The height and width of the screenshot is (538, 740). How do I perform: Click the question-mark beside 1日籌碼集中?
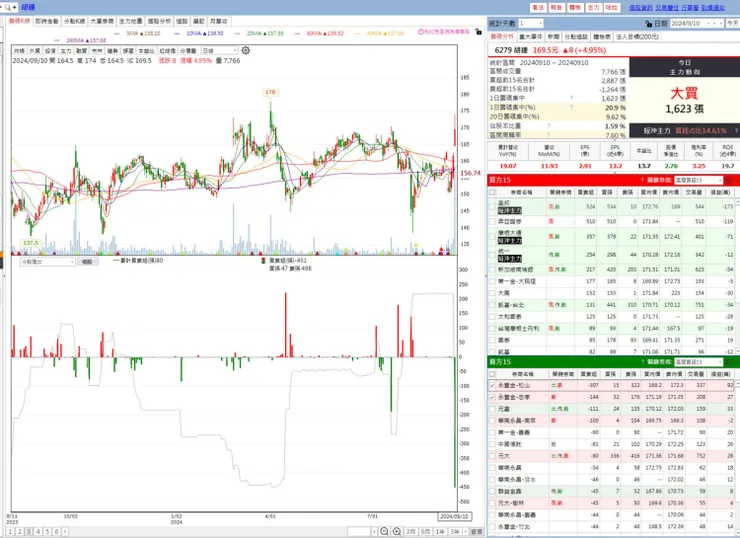click(571, 98)
